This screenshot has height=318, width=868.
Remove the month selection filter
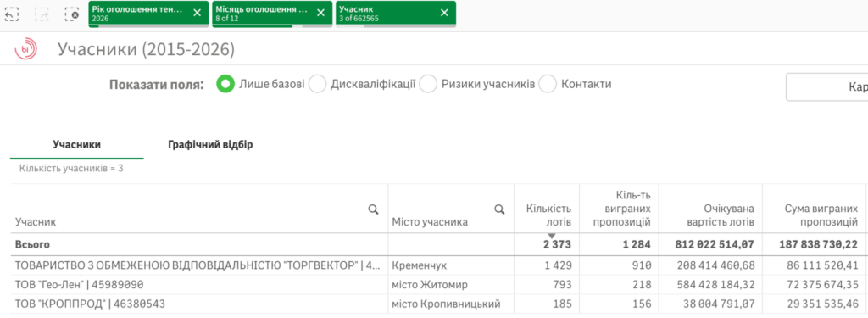pos(320,13)
